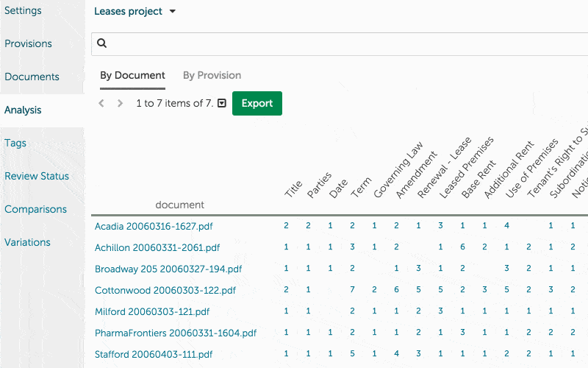Open Documents in the sidebar
Viewport: 588px width, 368px height.
(x=32, y=77)
